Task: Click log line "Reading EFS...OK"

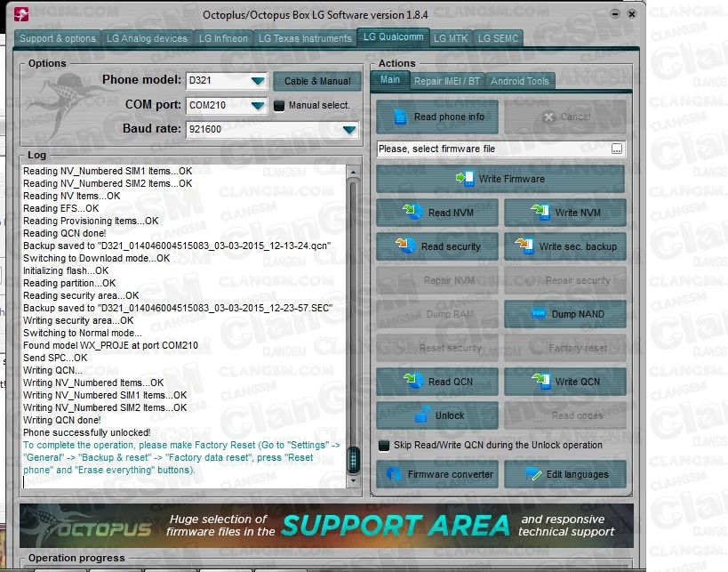Action: (60, 209)
